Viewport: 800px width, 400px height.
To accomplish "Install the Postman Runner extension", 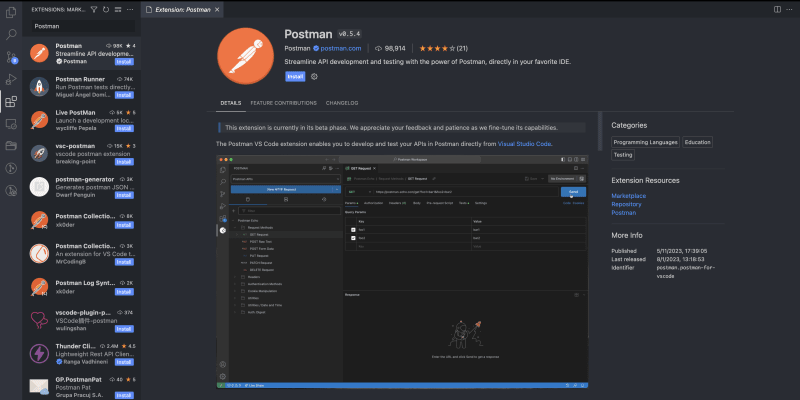I will 124,95.
